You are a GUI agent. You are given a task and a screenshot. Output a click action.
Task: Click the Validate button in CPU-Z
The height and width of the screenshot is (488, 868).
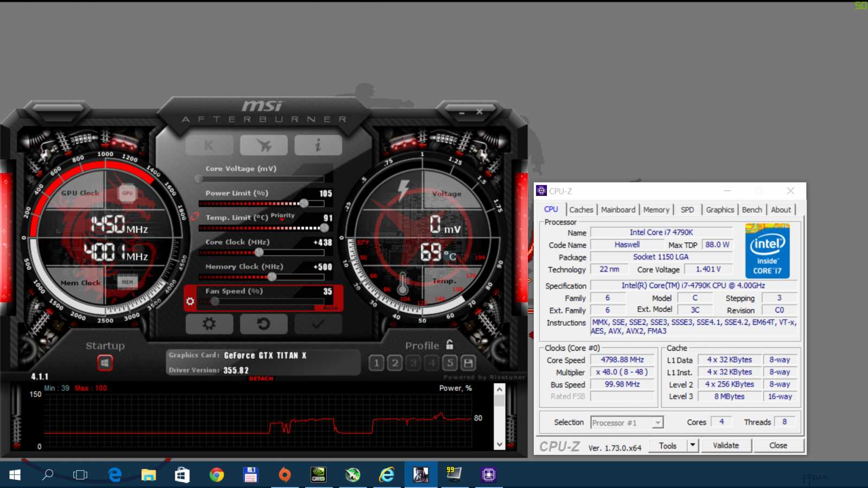click(726, 446)
